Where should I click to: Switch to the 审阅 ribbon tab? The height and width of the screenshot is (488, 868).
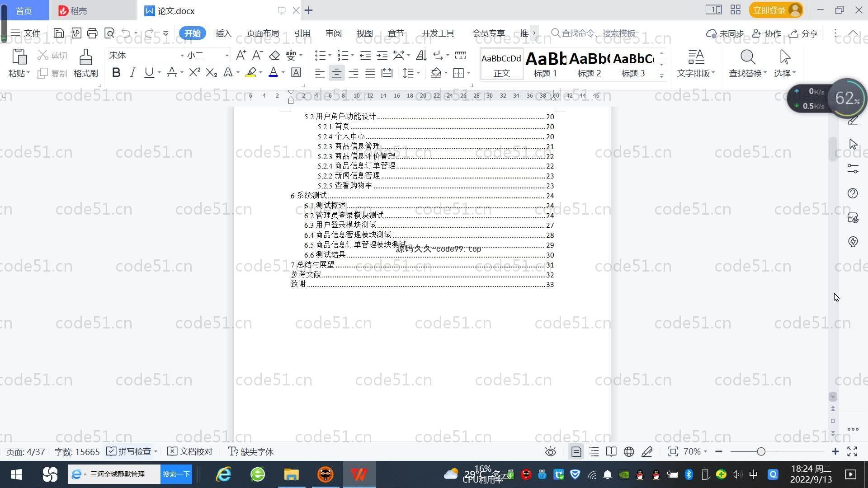pyautogui.click(x=334, y=33)
